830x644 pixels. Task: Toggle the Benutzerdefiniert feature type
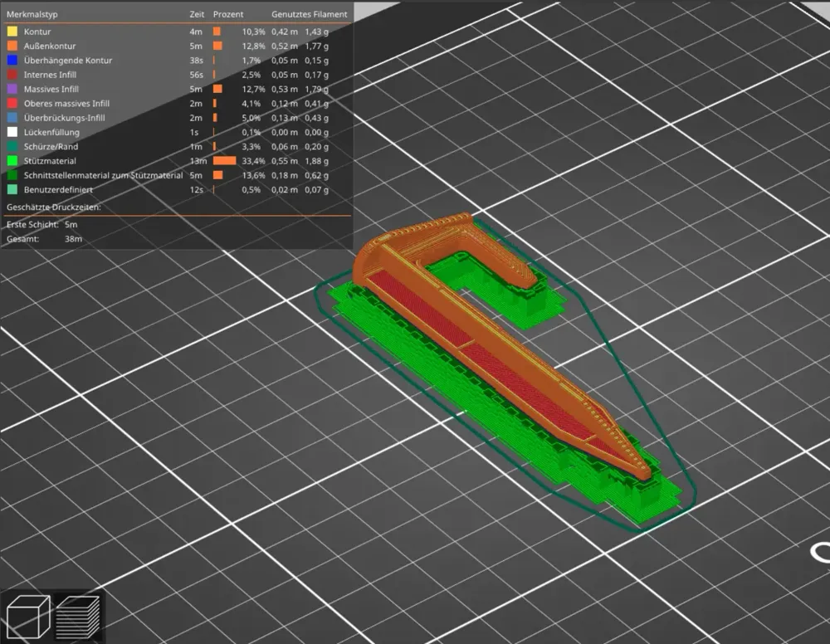(x=12, y=189)
